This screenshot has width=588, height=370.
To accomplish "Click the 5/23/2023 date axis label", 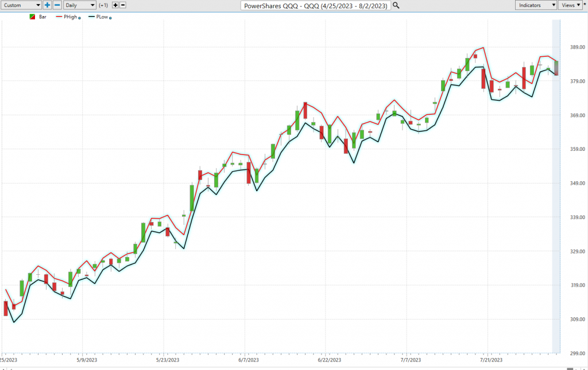I will [x=168, y=360].
